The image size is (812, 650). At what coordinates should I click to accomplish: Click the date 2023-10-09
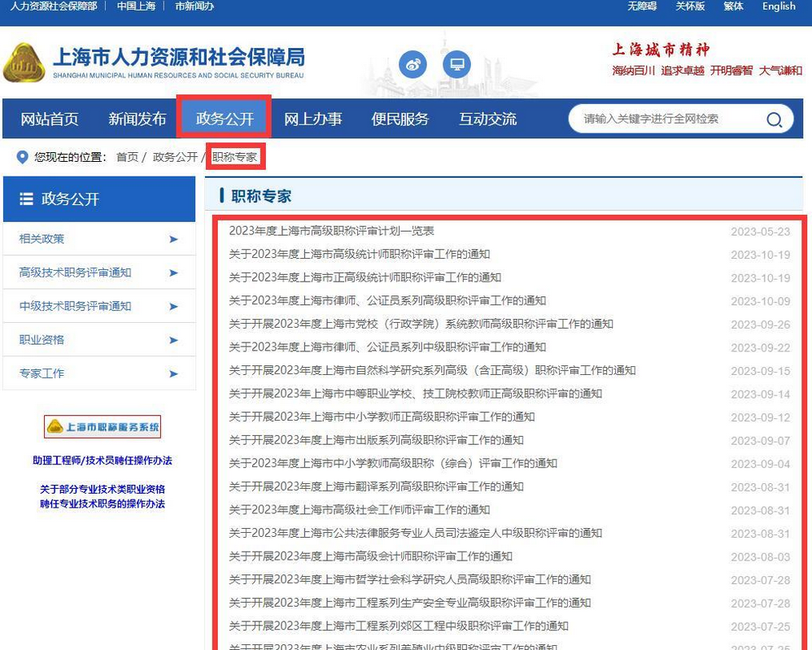(x=760, y=302)
